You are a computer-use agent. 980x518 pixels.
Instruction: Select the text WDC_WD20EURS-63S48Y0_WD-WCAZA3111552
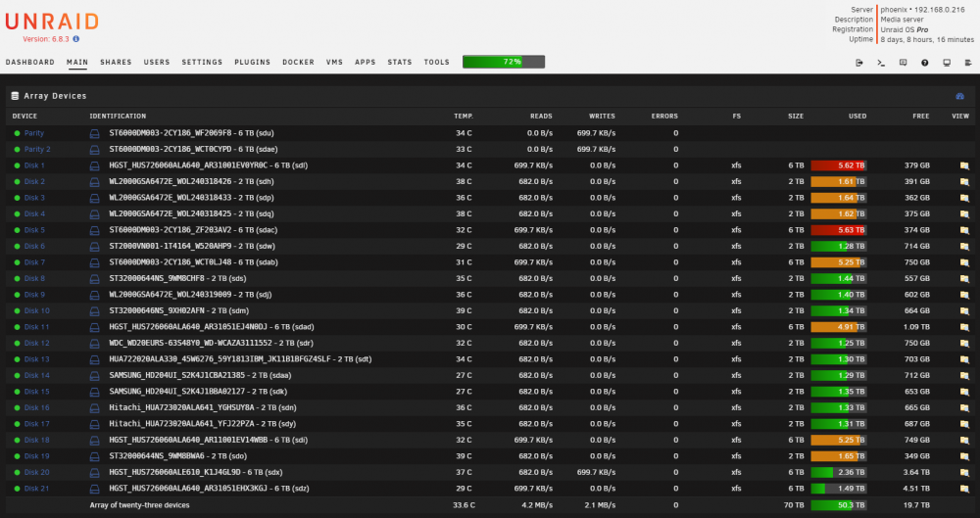191,343
